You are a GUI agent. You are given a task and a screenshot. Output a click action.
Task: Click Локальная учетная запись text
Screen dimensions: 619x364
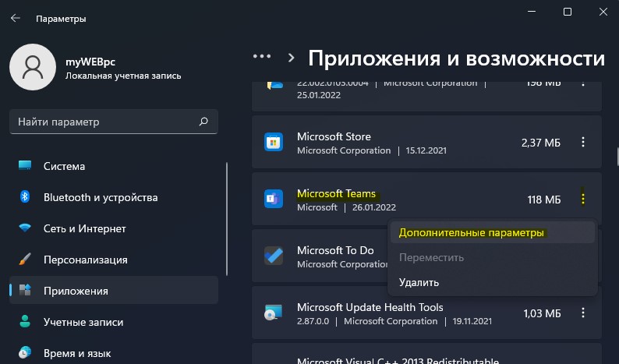coord(123,76)
